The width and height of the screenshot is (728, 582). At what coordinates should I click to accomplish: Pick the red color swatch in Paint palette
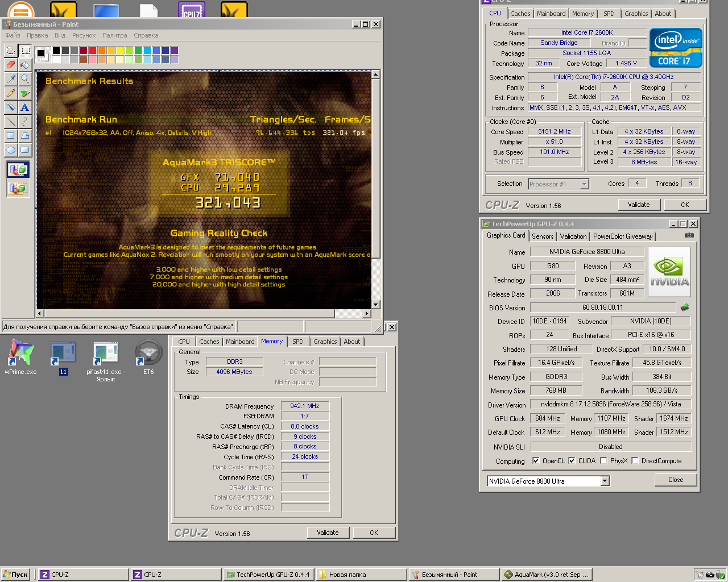(93, 51)
